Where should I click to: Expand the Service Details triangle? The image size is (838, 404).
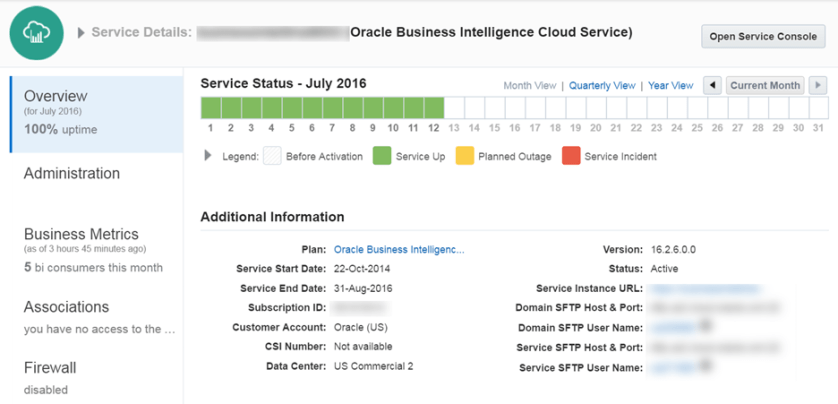click(x=81, y=33)
